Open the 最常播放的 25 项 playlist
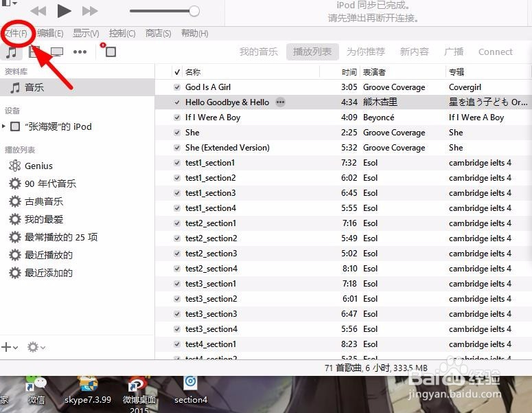The image size is (532, 413). (x=54, y=237)
